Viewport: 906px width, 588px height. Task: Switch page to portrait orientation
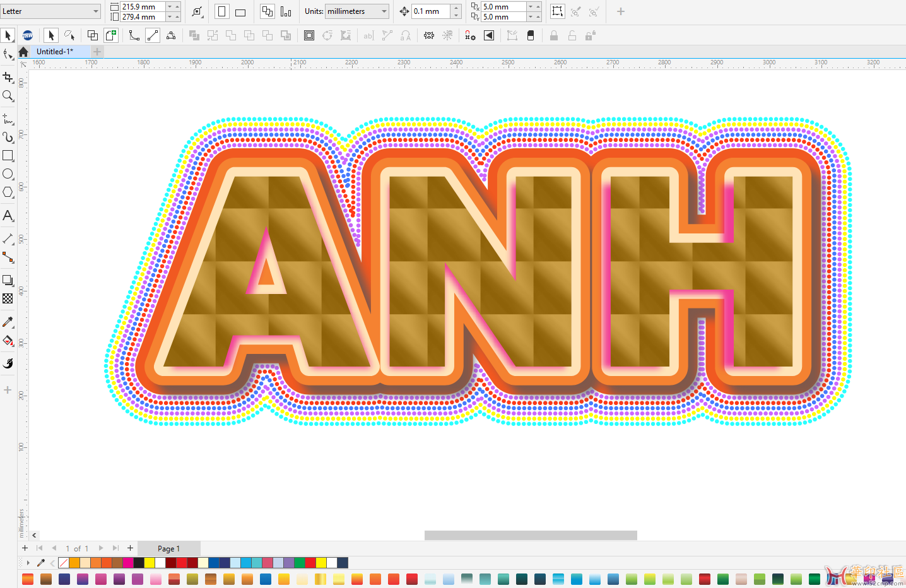[x=221, y=11]
